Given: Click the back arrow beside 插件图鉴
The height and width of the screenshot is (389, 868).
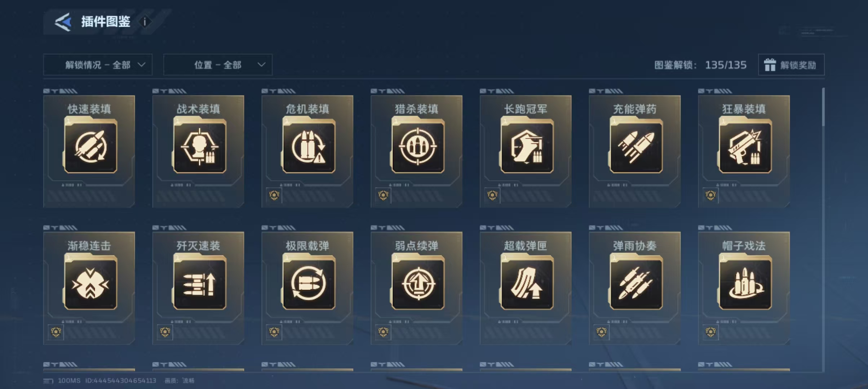Looking at the screenshot, I should 63,22.
